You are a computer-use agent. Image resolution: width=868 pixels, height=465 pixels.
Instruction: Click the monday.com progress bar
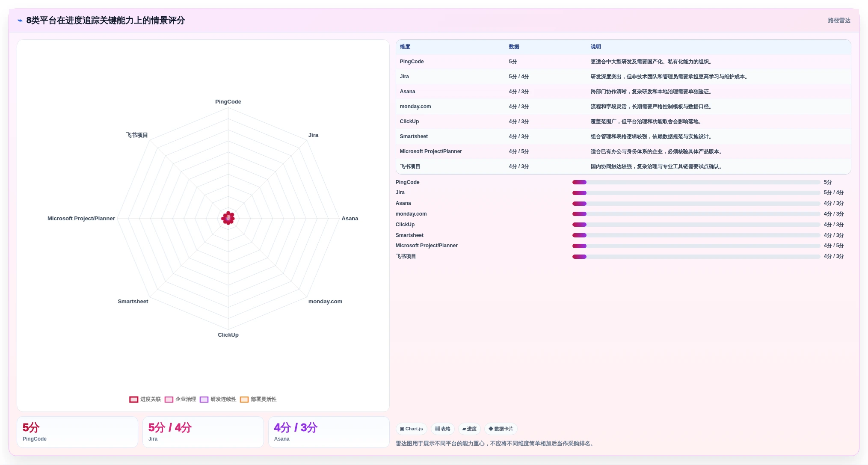point(696,214)
